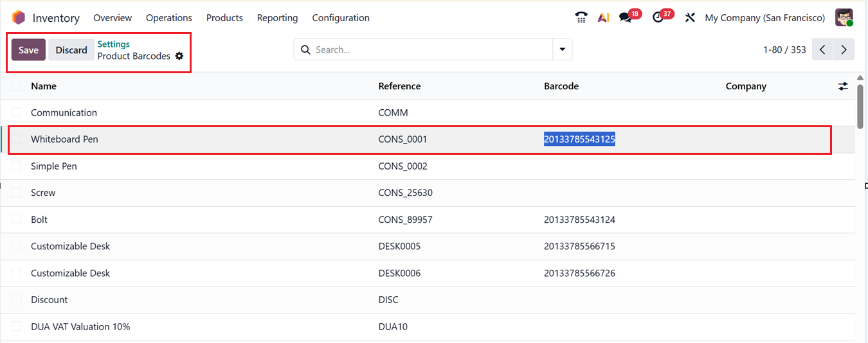Open the My Company (San Francisco) switcher
This screenshot has width=868, height=343.
764,18
